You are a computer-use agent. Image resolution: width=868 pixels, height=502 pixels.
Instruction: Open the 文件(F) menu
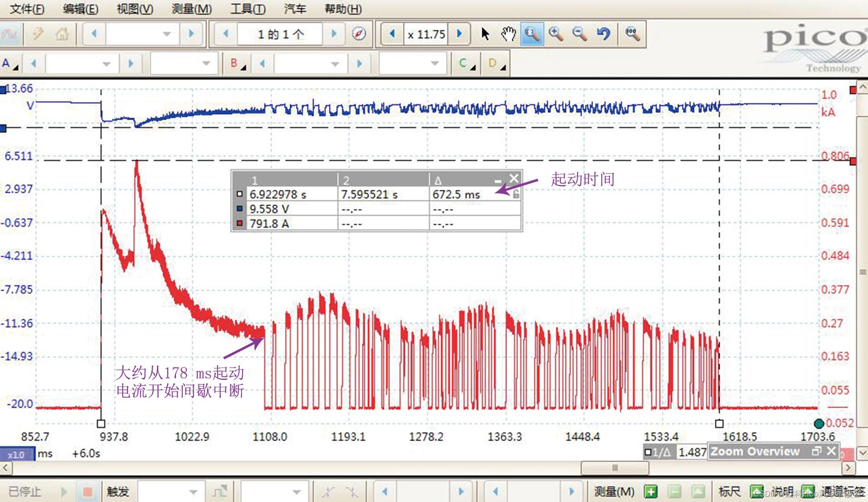point(27,9)
